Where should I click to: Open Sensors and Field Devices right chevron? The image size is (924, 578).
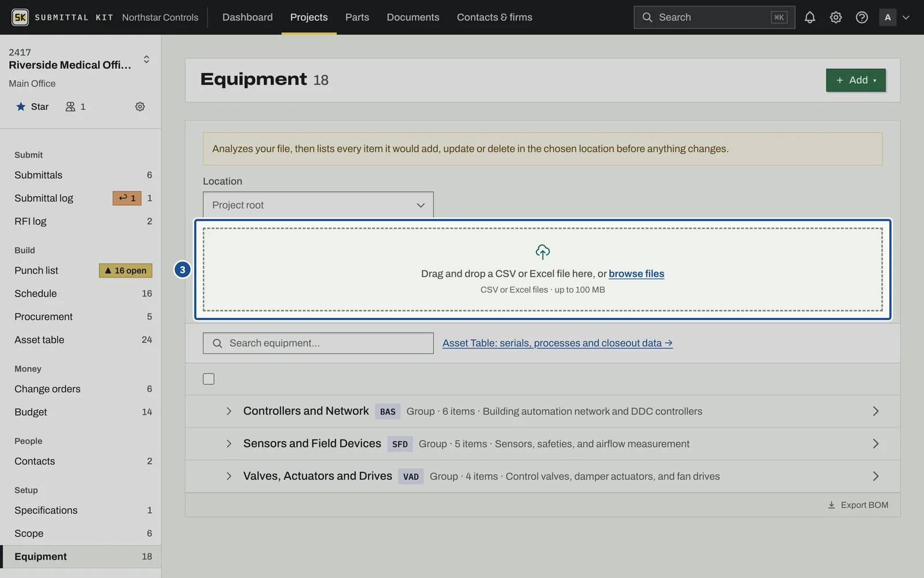875,444
